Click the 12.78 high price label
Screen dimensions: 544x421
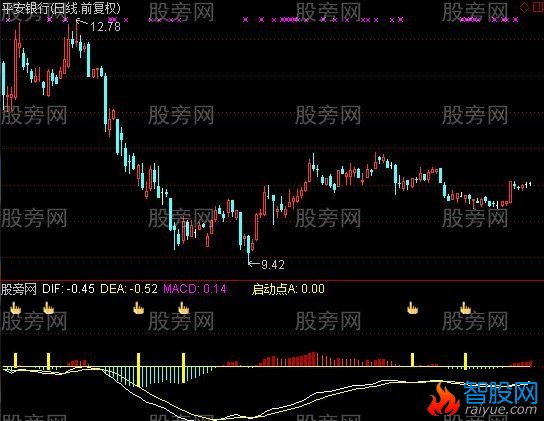click(x=105, y=27)
